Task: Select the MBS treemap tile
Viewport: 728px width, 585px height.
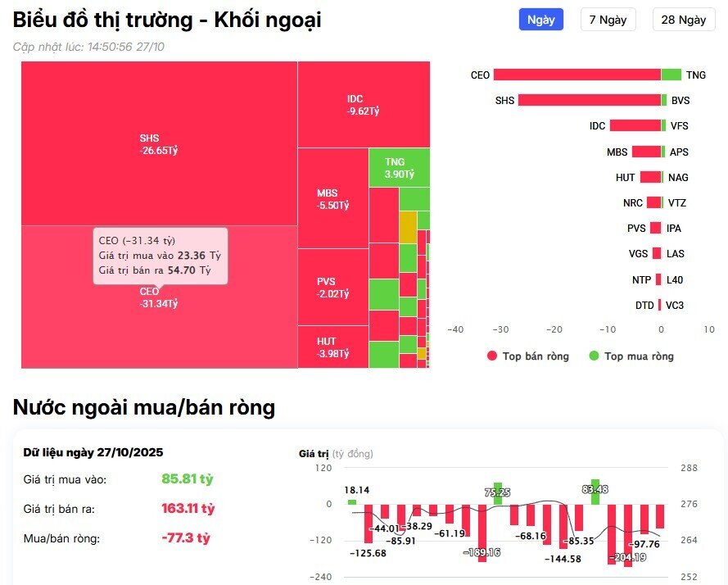Action: 332,197
